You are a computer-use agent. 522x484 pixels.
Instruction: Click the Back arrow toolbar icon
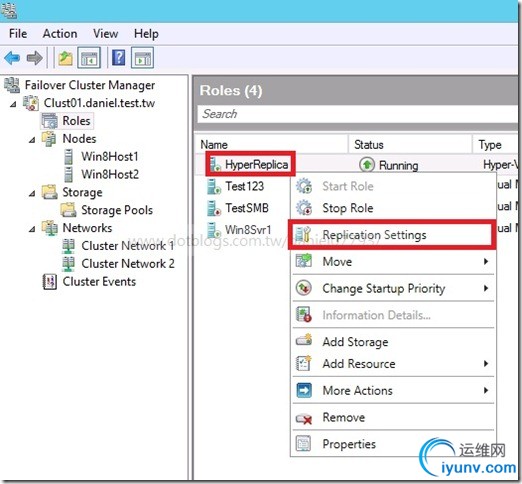point(12,58)
